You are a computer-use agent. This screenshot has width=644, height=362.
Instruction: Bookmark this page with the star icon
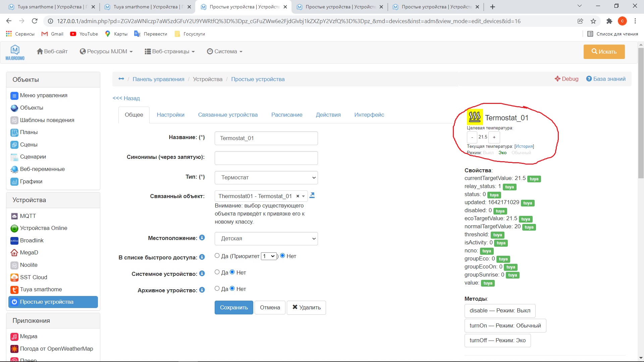tap(593, 21)
